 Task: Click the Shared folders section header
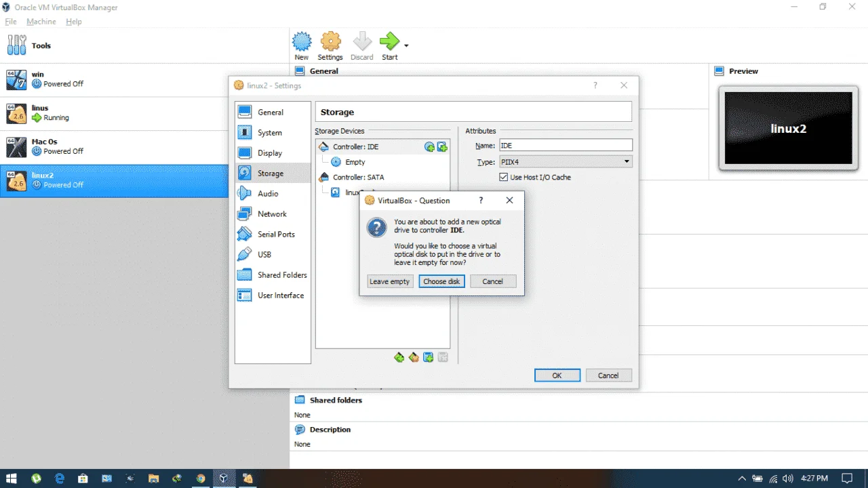coord(336,400)
